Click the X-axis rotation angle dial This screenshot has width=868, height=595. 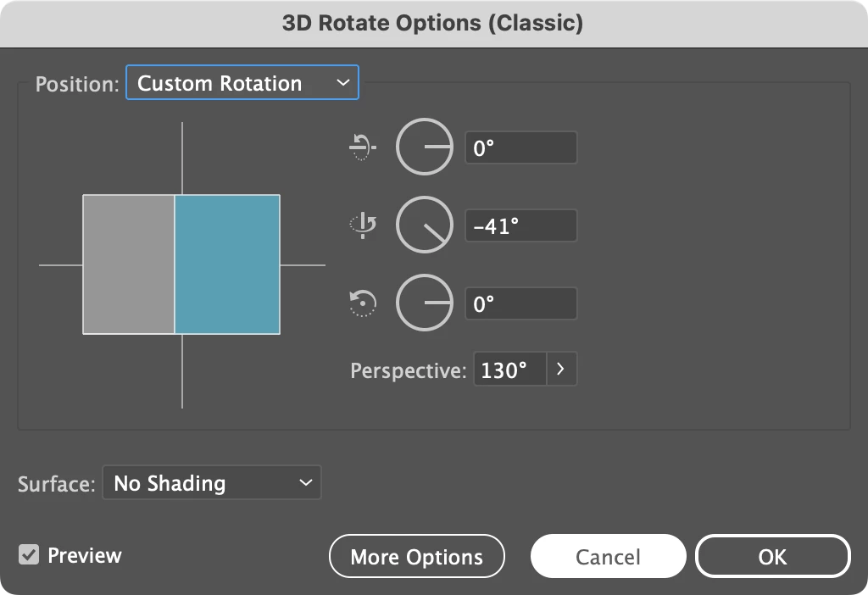[425, 147]
